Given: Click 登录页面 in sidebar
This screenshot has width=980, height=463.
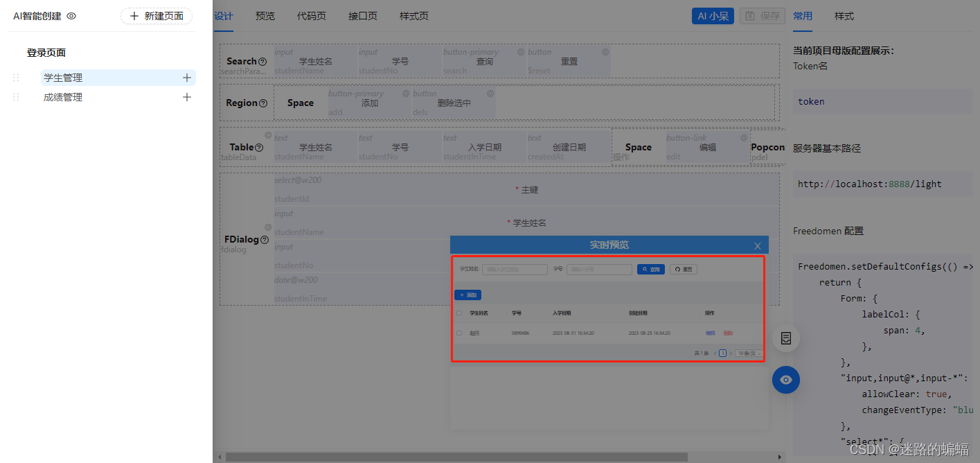Looking at the screenshot, I should 46,53.
